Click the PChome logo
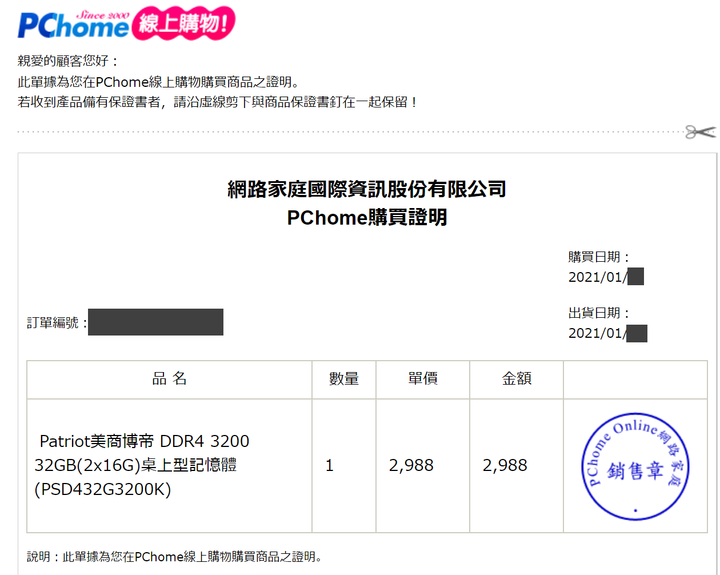The width and height of the screenshot is (720, 575). tap(73, 25)
